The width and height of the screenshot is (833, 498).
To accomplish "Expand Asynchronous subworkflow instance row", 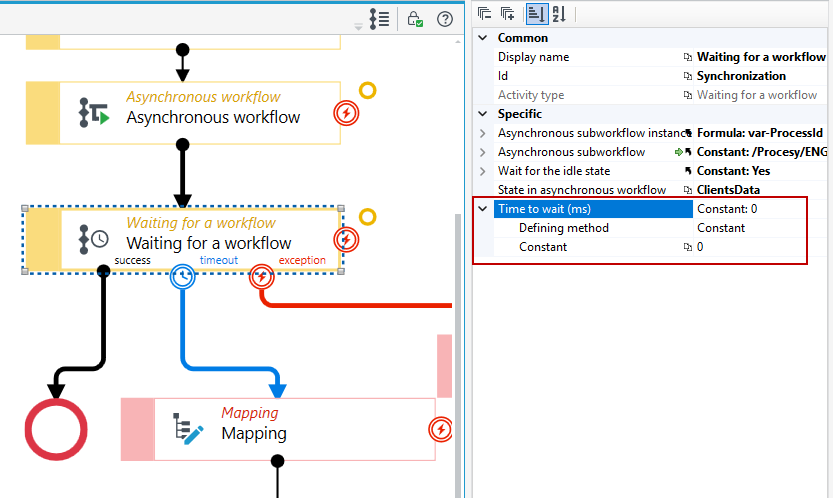I will (483, 133).
